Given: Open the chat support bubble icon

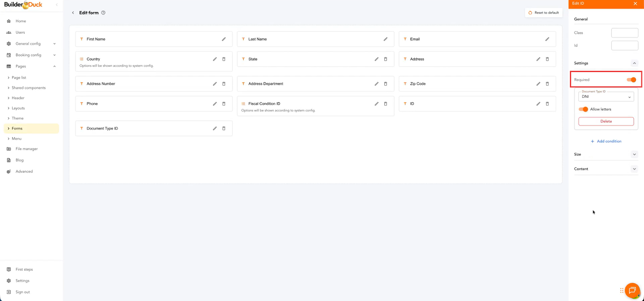Looking at the screenshot, I should coord(632,290).
